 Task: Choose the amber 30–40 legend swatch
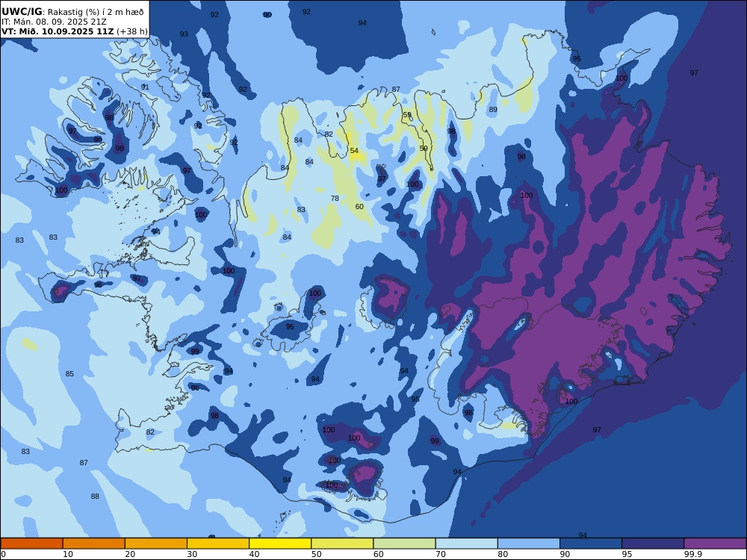pos(218,544)
